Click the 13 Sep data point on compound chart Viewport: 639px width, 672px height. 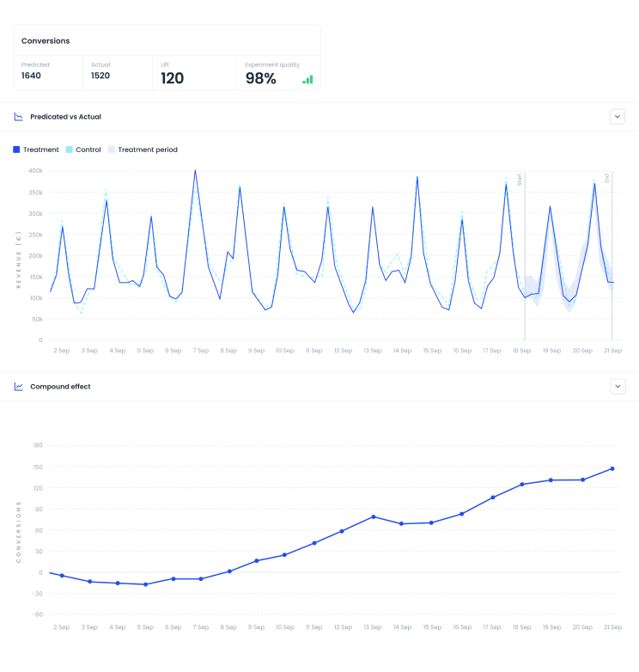374,516
